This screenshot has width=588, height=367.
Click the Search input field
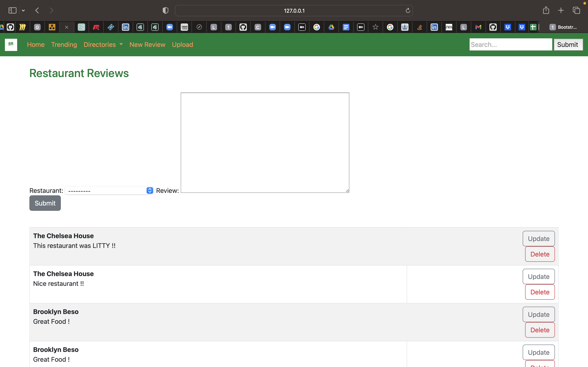coord(510,45)
